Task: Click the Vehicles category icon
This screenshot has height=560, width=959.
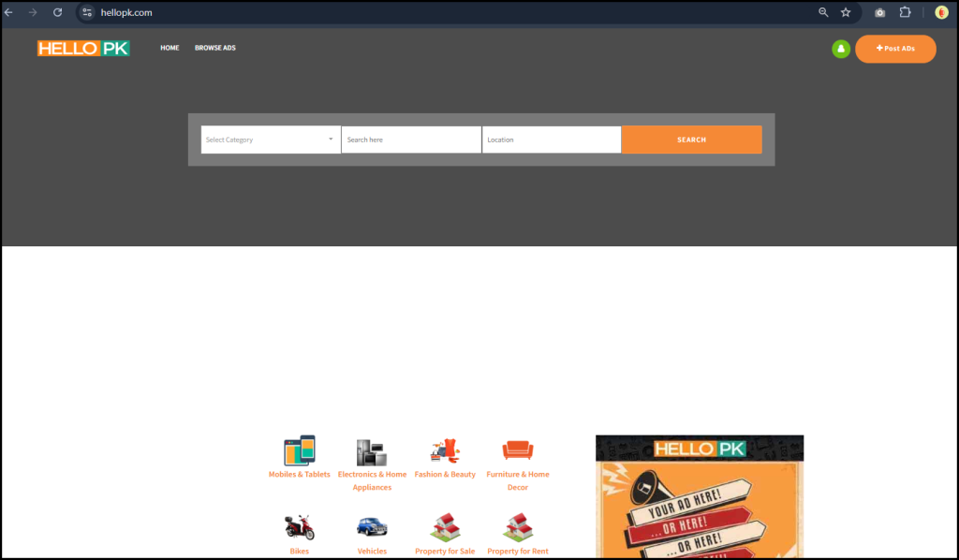Action: 372,524
